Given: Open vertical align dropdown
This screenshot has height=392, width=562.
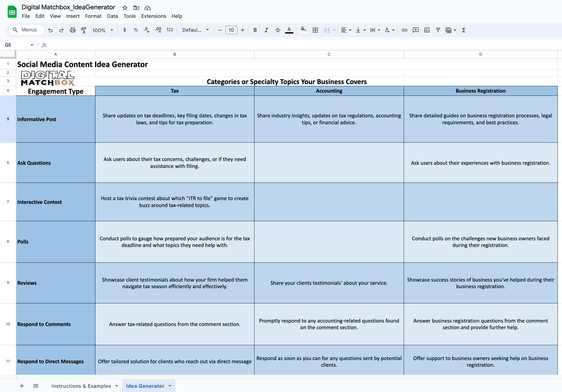Looking at the screenshot, I should click(x=360, y=30).
